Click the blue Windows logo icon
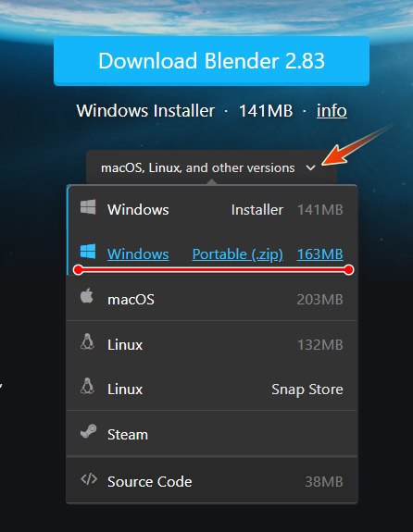 [88, 252]
